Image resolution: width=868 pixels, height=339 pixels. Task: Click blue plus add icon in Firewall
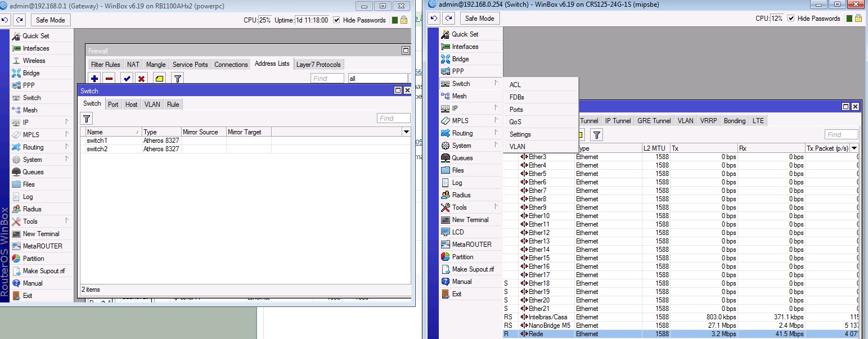point(95,79)
